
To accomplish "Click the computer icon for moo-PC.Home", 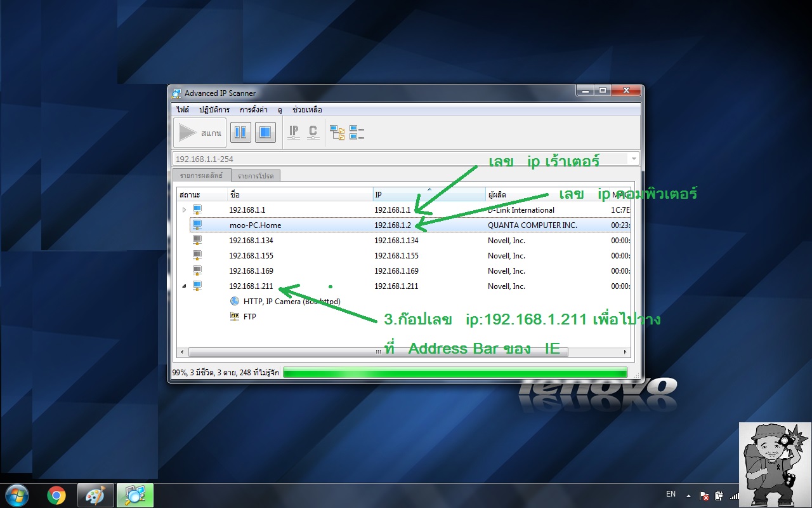I will click(197, 225).
